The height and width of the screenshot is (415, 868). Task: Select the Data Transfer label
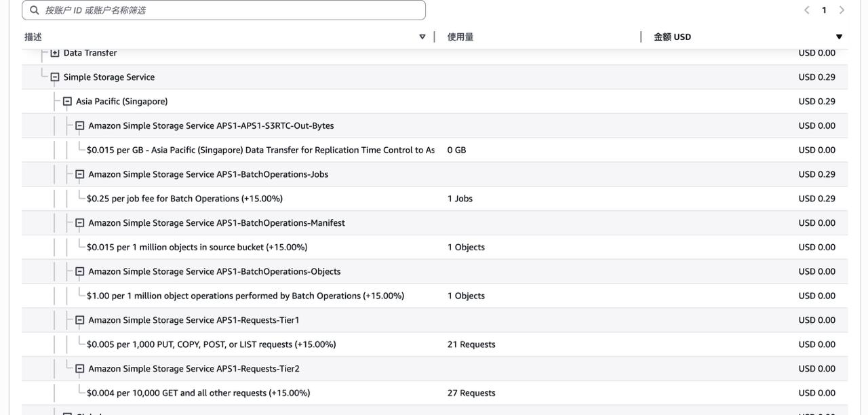90,53
